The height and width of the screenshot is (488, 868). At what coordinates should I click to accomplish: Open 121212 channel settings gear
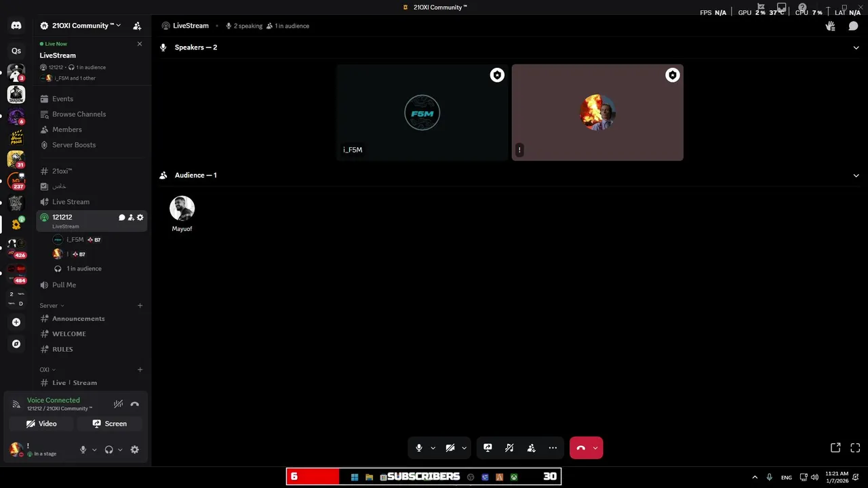(140, 218)
